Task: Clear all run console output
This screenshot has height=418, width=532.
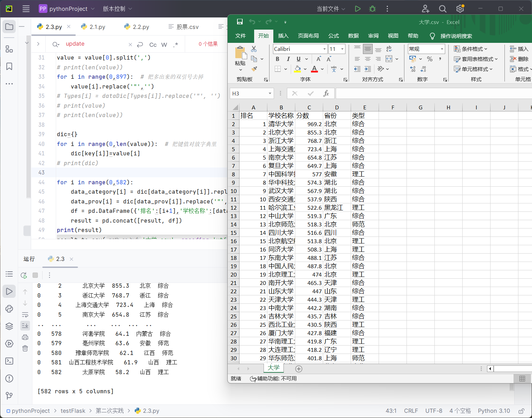Action: [x=25, y=349]
